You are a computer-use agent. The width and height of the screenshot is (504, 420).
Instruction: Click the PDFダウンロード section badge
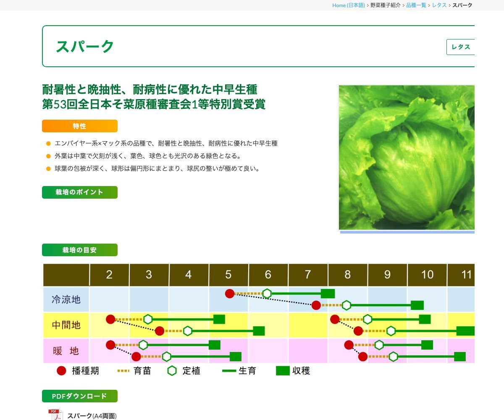[x=79, y=395]
